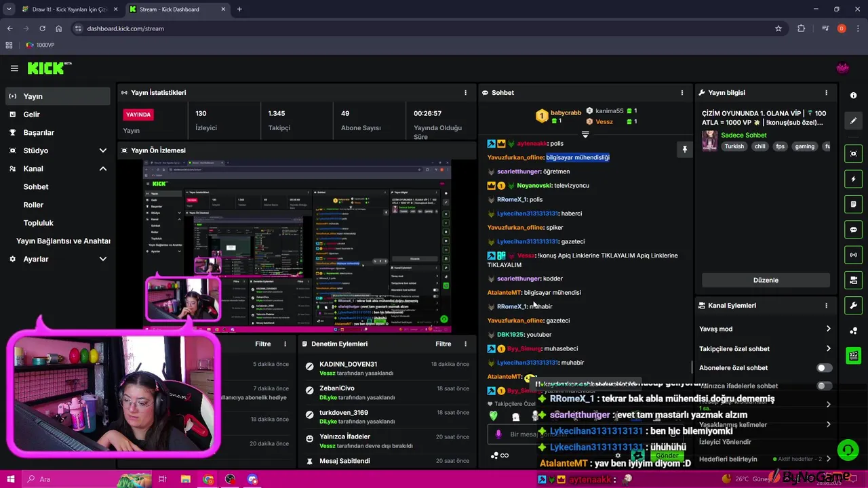Click the camera icon in right sidebar
The image size is (868, 488).
853,280
